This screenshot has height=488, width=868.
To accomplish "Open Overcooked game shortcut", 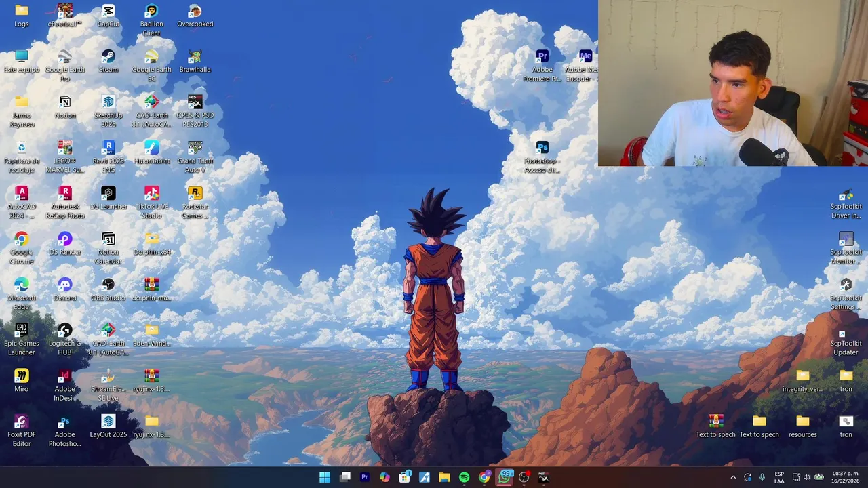I will point(195,16).
